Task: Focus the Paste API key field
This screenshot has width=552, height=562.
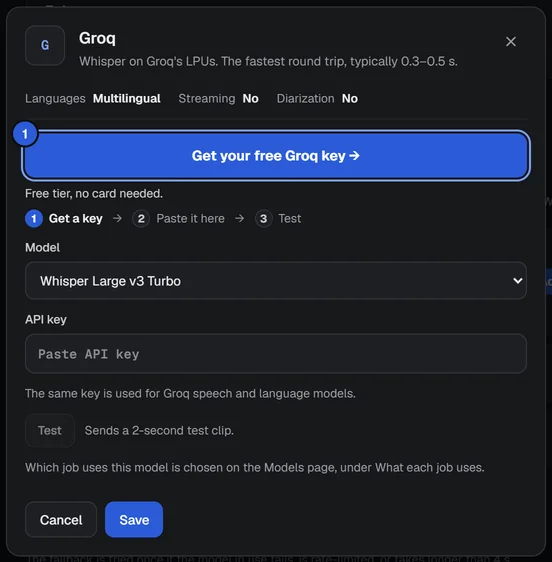Action: tap(276, 354)
